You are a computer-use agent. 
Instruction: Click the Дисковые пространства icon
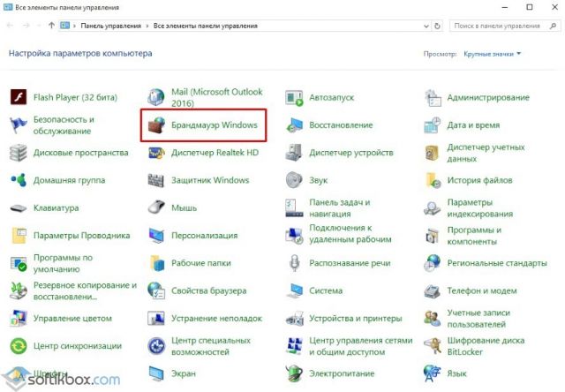coord(19,153)
